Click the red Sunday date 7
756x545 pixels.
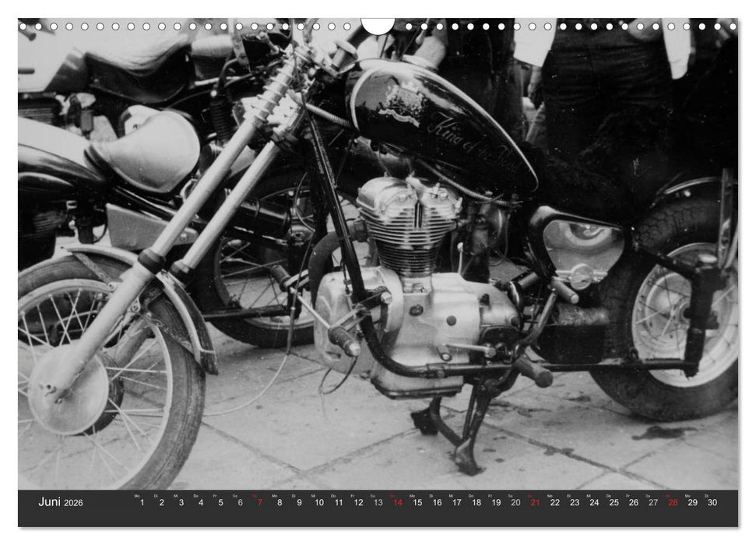tap(260, 501)
